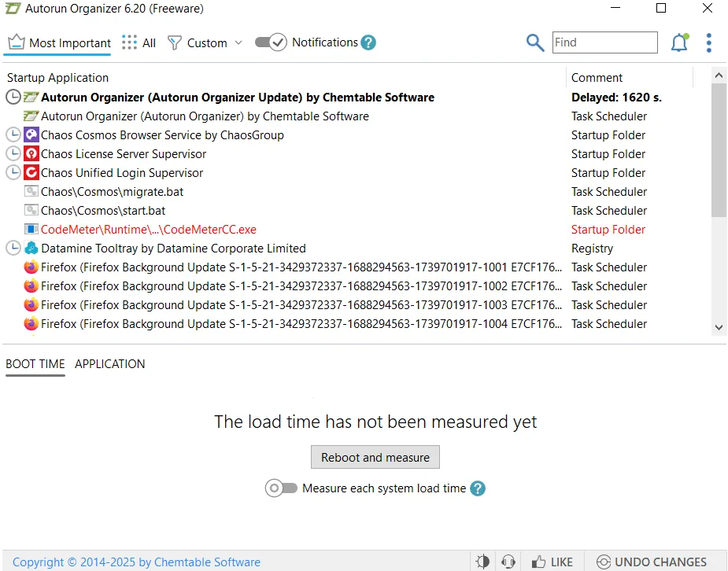Open help for Measure each system load time
The height and width of the screenshot is (571, 728).
click(x=477, y=488)
